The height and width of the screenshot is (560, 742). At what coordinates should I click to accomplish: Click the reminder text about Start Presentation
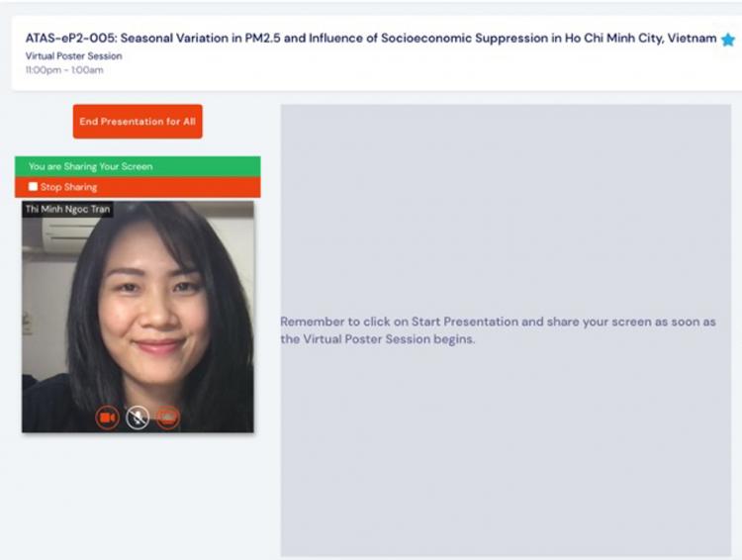pos(498,330)
